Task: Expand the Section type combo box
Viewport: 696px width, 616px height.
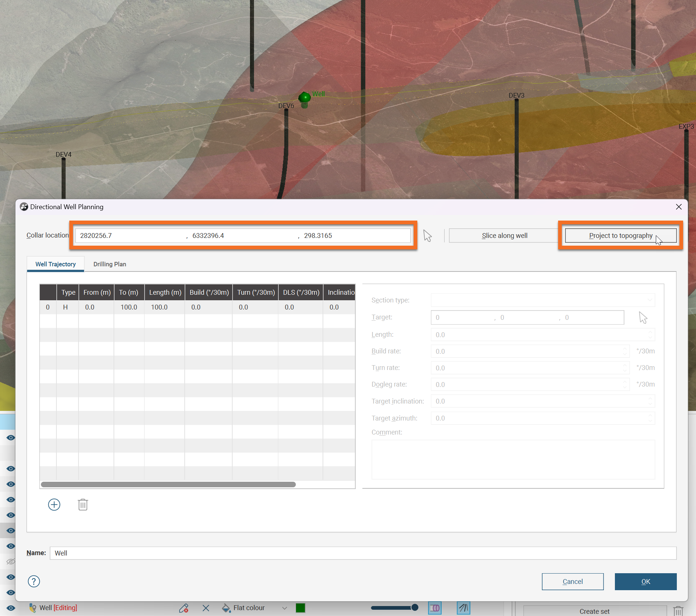Action: [x=543, y=300]
